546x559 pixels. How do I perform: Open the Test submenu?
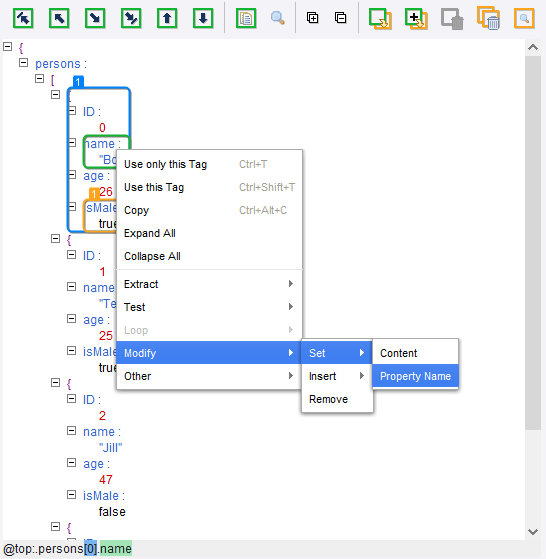click(x=210, y=307)
